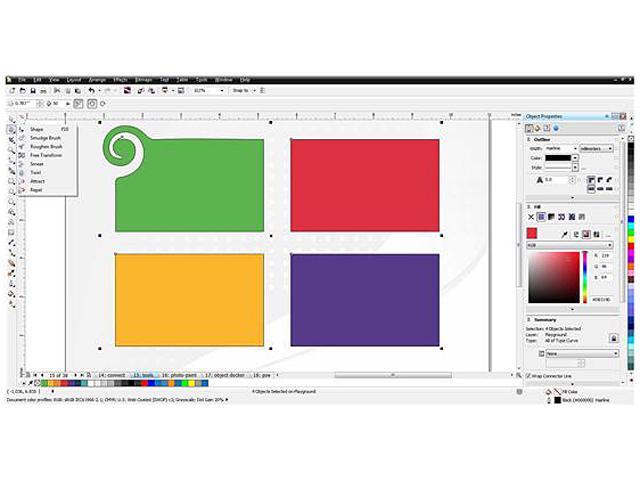The width and height of the screenshot is (640, 480).
Task: Click the Undo arrow in toolbar
Action: [x=92, y=91]
